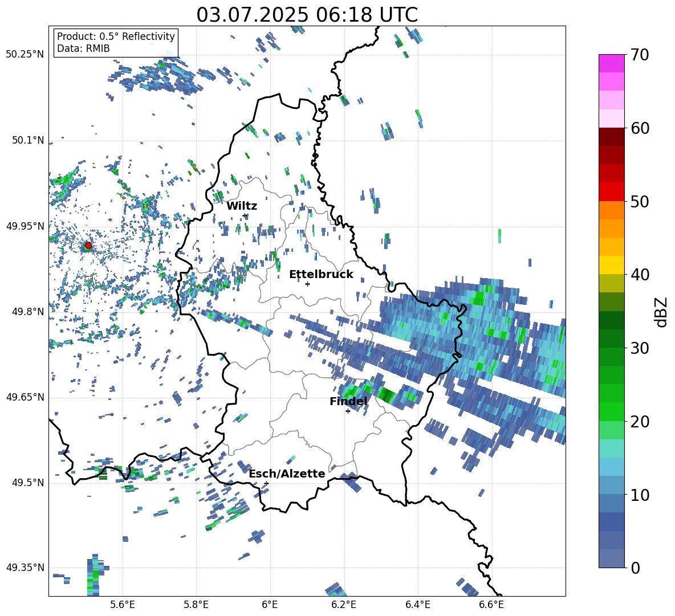Click the Wiltz station cross marker
675x616 pixels.
coord(245,215)
